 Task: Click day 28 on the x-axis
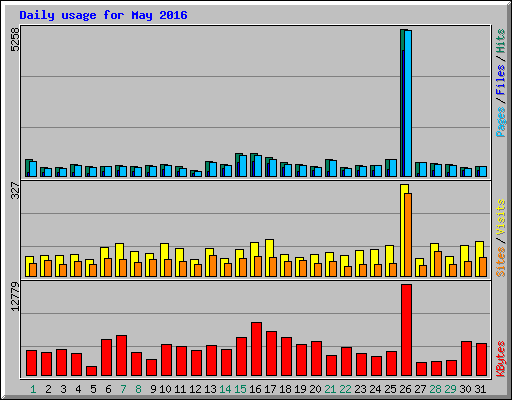point(435,389)
